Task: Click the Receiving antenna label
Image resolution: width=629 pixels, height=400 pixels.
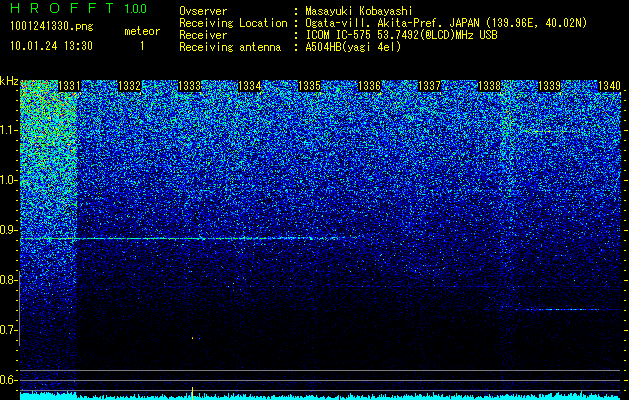Action: coord(230,47)
